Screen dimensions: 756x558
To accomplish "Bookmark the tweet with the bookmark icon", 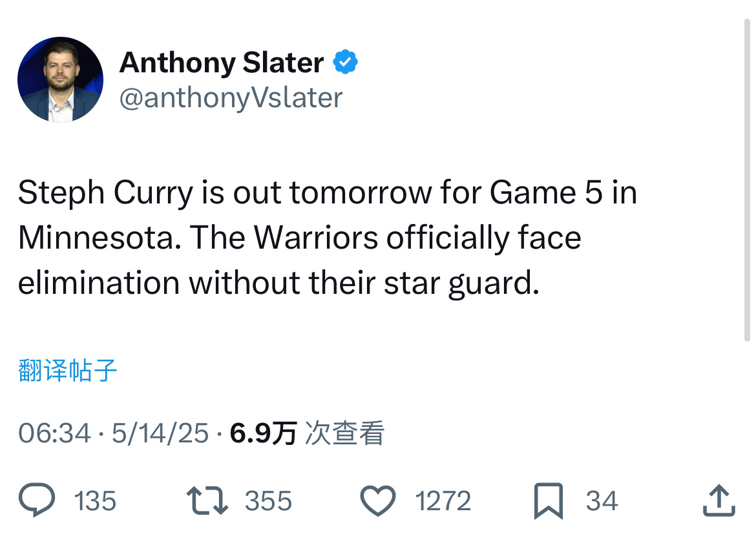I will click(549, 501).
